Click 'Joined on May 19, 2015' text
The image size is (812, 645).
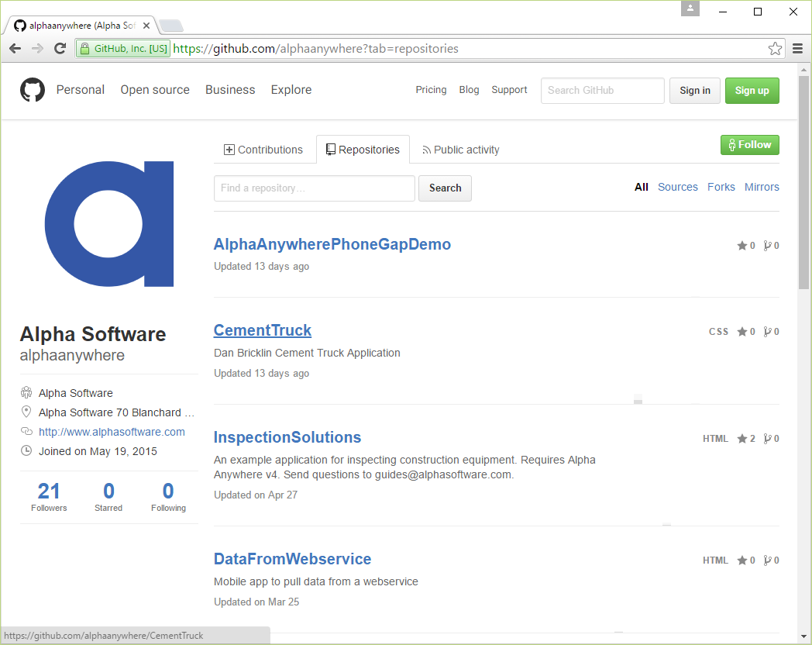pos(98,451)
